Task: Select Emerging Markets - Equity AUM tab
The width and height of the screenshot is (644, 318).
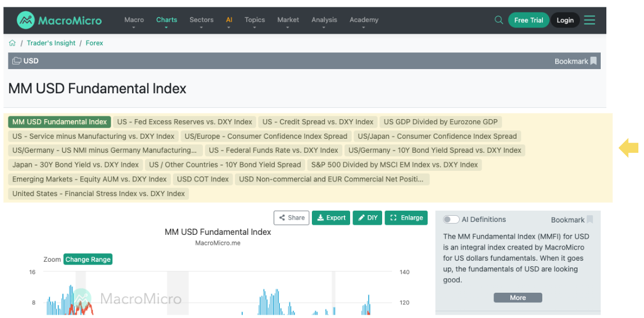Action: pos(89,179)
